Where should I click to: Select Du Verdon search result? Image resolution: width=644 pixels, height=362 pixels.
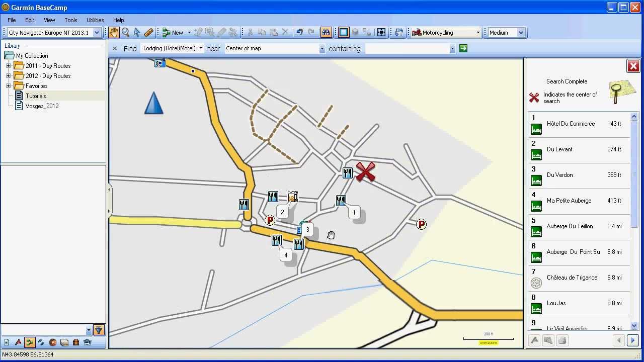coord(579,175)
